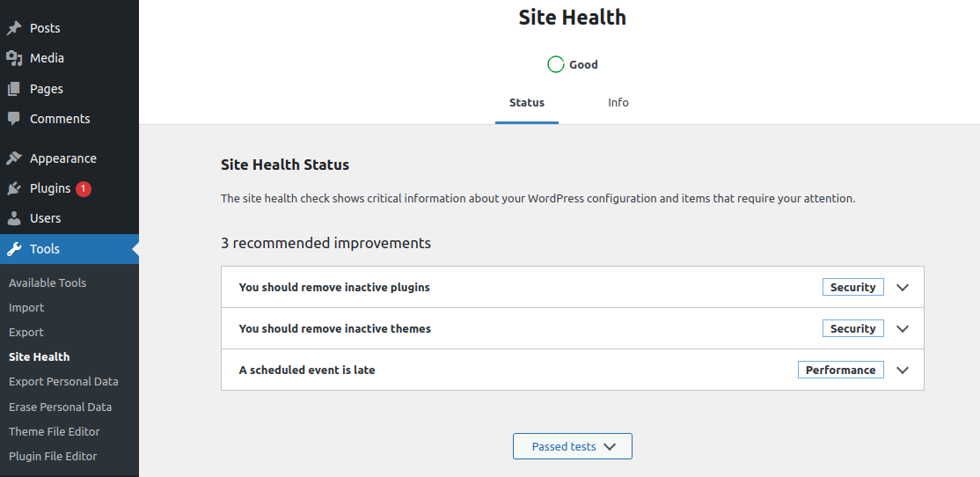Viewport: 980px width, 477px height.
Task: Open the Plugin File Editor
Action: click(53, 457)
